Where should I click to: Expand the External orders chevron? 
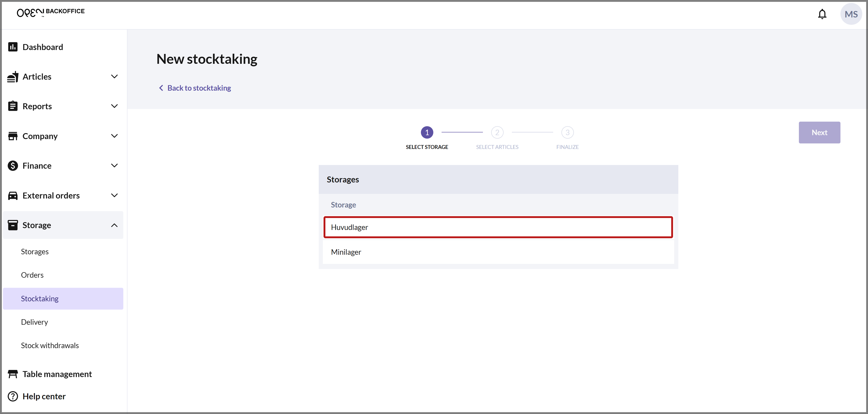[x=114, y=195]
